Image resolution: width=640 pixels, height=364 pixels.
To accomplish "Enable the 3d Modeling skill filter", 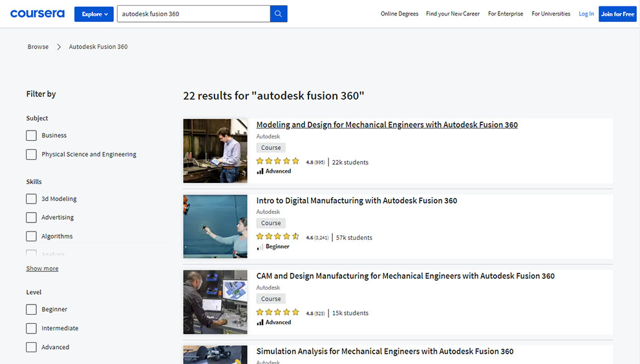I will [31, 199].
